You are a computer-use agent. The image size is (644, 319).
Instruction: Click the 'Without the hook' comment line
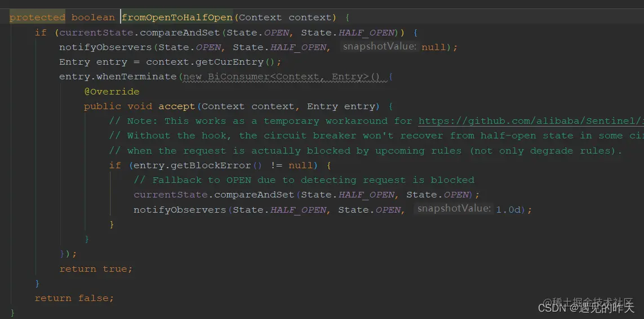376,136
